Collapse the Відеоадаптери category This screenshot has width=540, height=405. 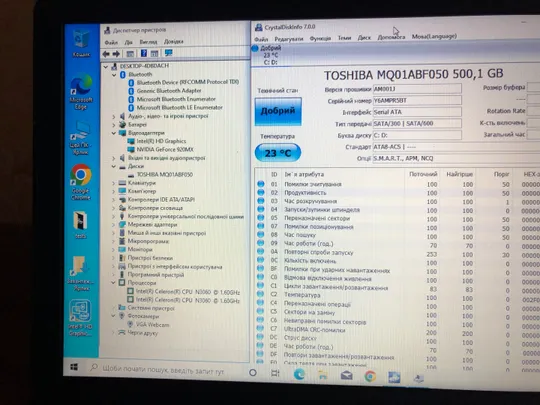114,133
